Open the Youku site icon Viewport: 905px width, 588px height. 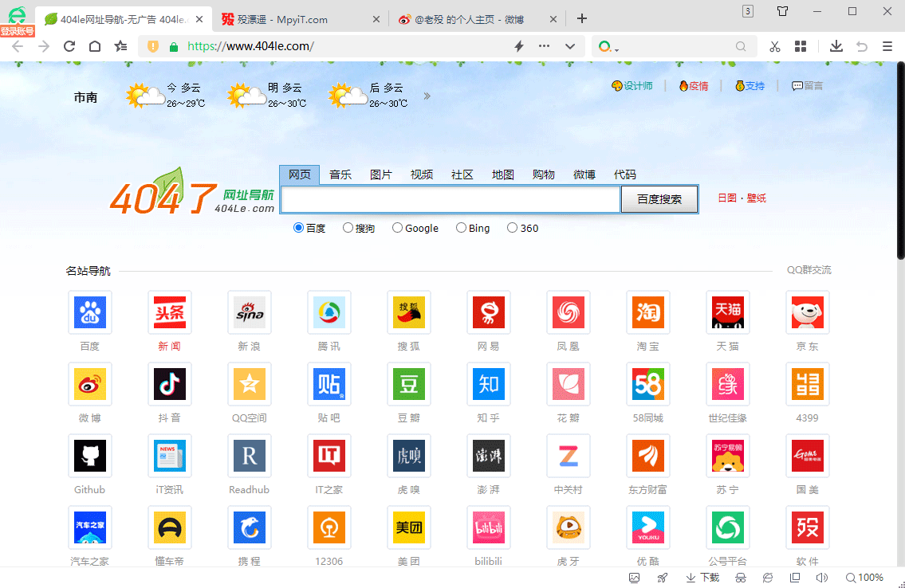[647, 527]
